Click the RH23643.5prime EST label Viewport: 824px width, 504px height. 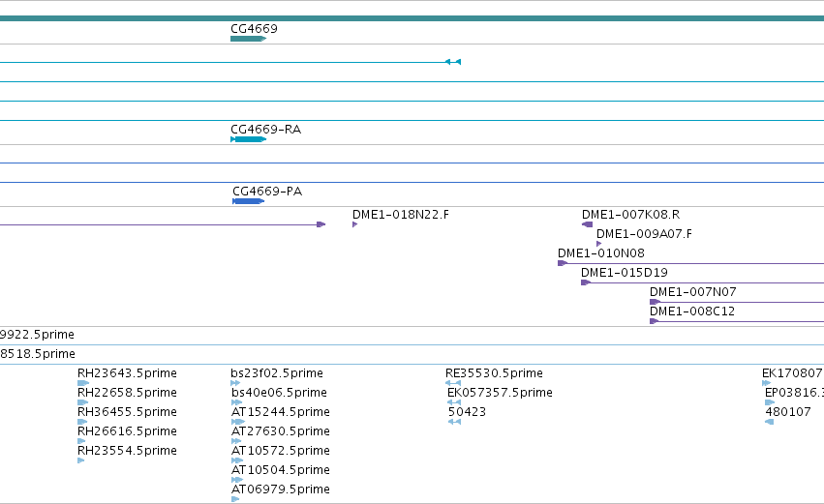(x=127, y=373)
